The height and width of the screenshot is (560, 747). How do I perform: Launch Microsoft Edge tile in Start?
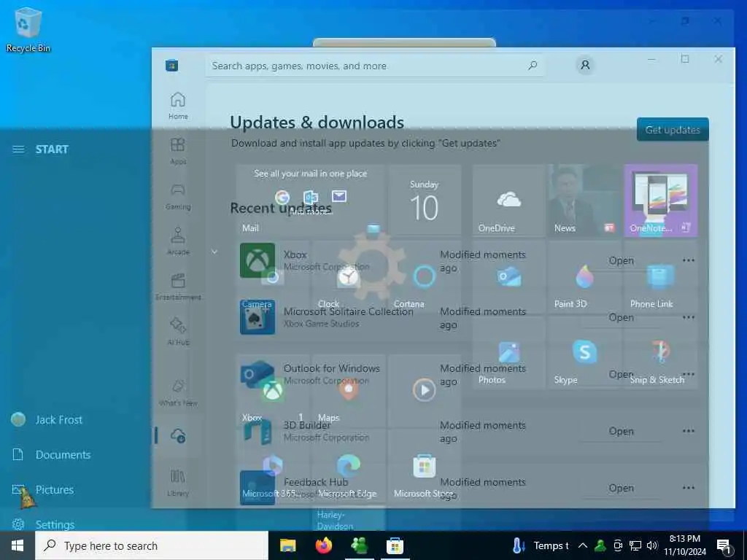pos(348,467)
